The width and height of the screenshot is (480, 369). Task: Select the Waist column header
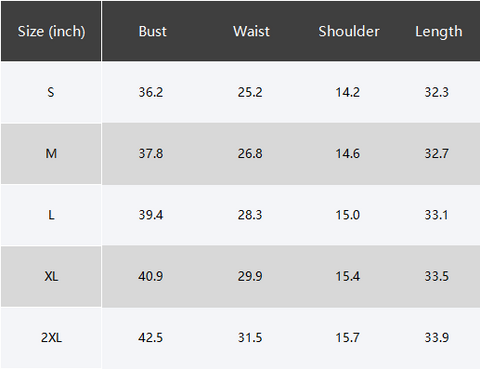251,31
